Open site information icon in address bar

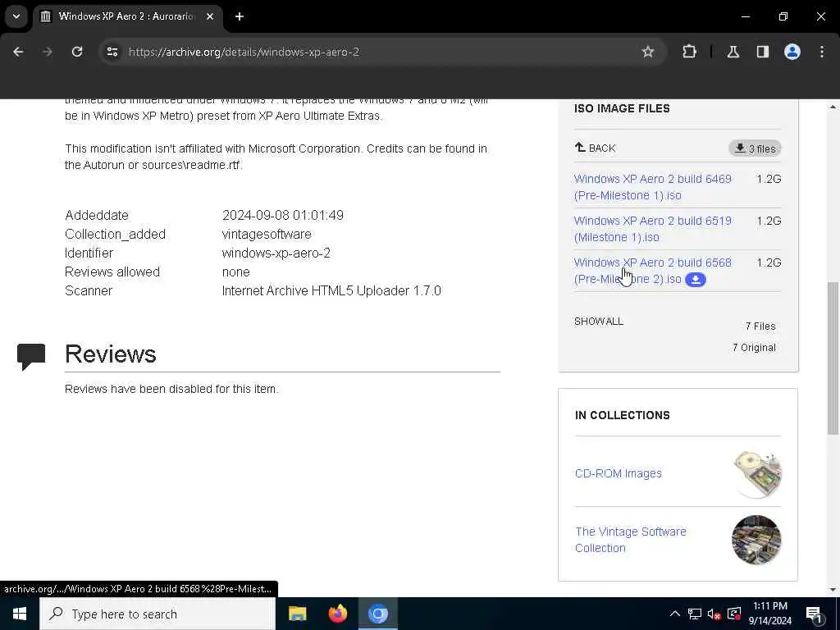[x=112, y=52]
